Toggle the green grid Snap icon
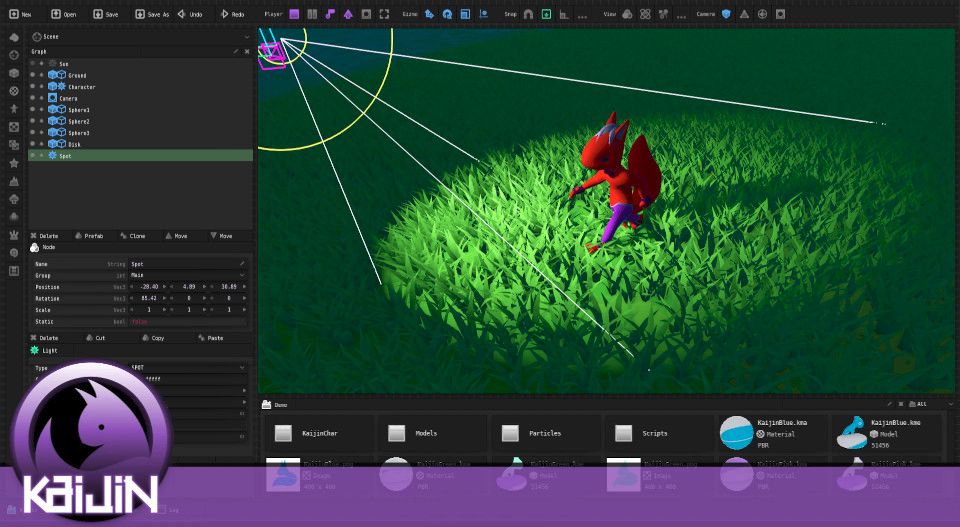The height and width of the screenshot is (527, 960). coord(546,13)
